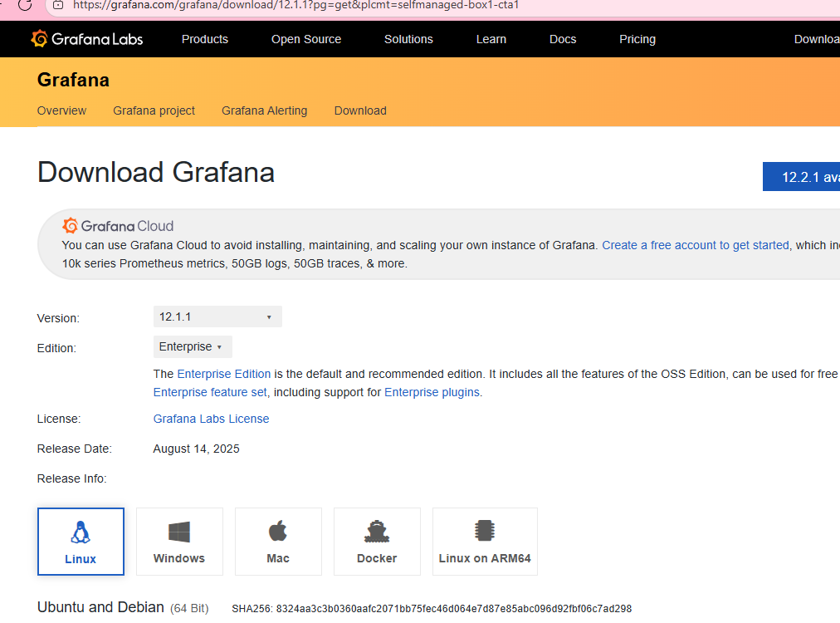Switch to the Grafana project tab
The height and width of the screenshot is (623, 840).
tap(154, 110)
